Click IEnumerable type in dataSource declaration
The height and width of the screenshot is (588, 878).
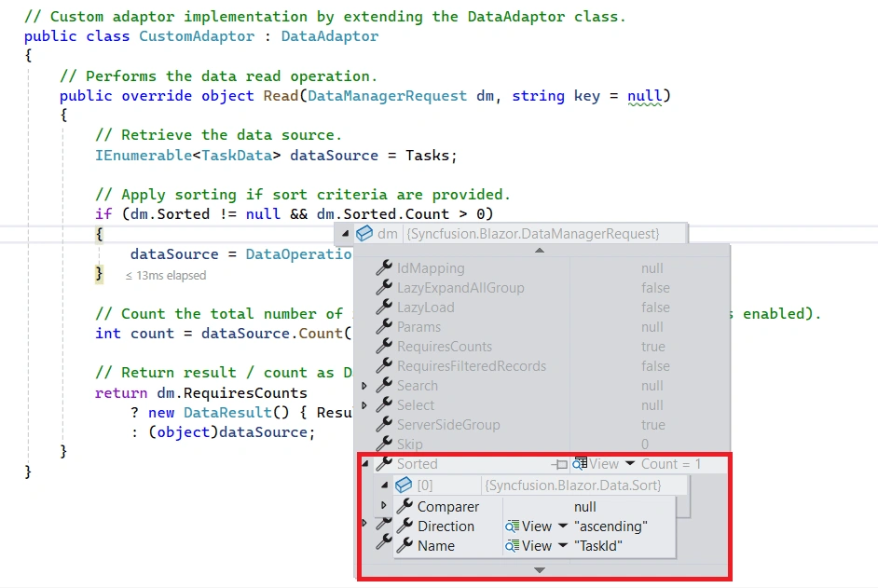click(144, 155)
